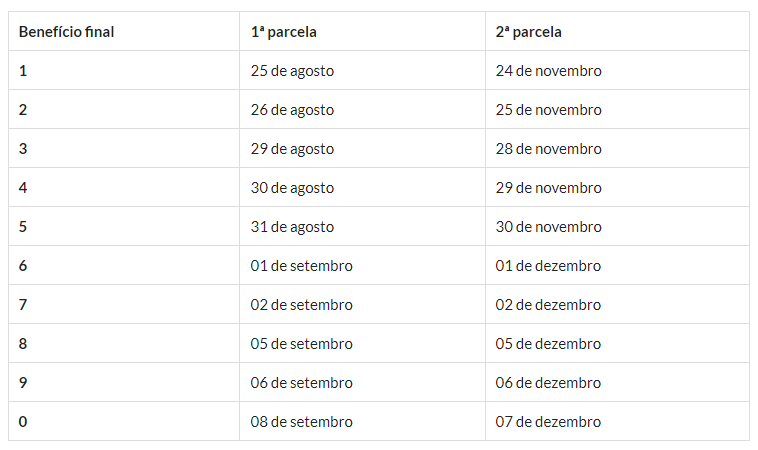Click the "Benefício final" column header
The height and width of the screenshot is (450, 758).
(67, 32)
